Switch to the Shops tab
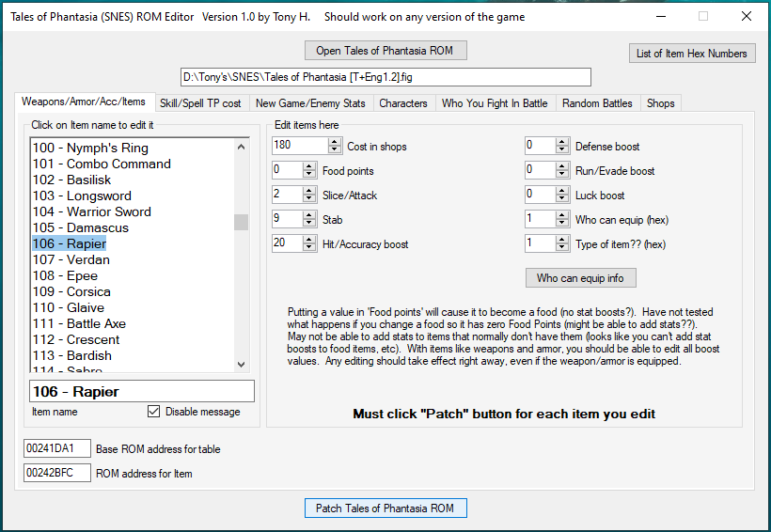Screen dimensions: 771x532 660,103
